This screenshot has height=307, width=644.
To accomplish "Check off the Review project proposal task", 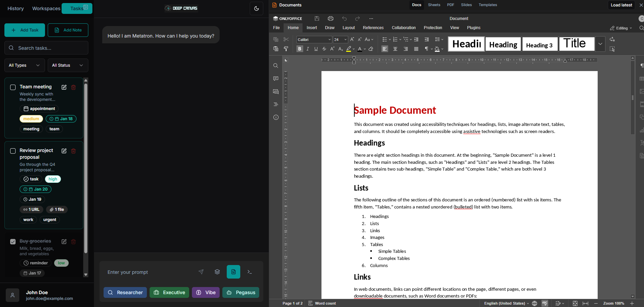I will click(13, 151).
